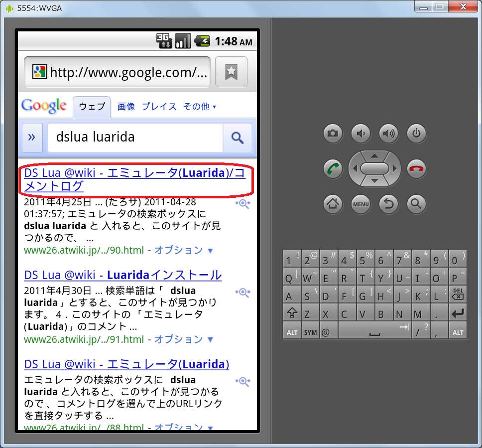The width and height of the screenshot is (482, 448).
Task: Click D-pad right arrow
Action: tap(394, 168)
